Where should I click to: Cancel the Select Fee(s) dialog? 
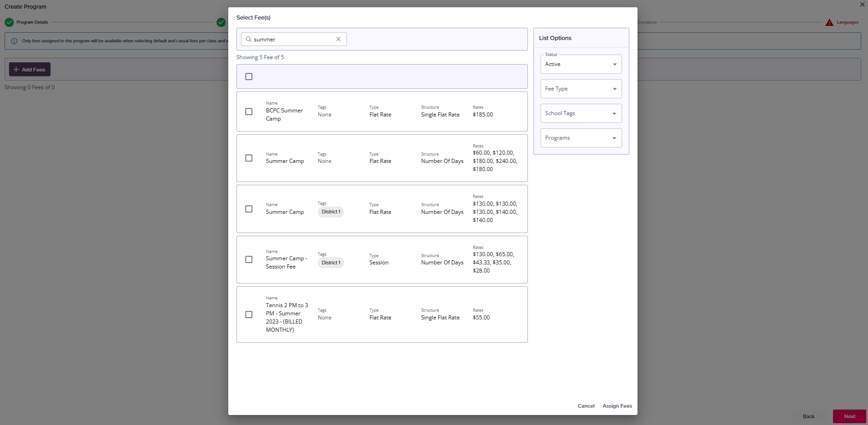point(586,406)
